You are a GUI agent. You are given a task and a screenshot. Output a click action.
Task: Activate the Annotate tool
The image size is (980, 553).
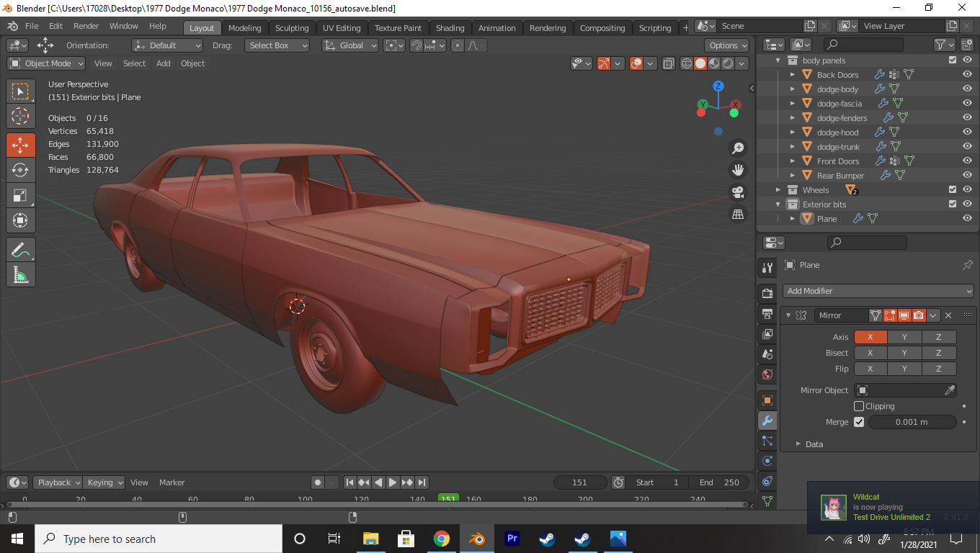[x=21, y=249]
